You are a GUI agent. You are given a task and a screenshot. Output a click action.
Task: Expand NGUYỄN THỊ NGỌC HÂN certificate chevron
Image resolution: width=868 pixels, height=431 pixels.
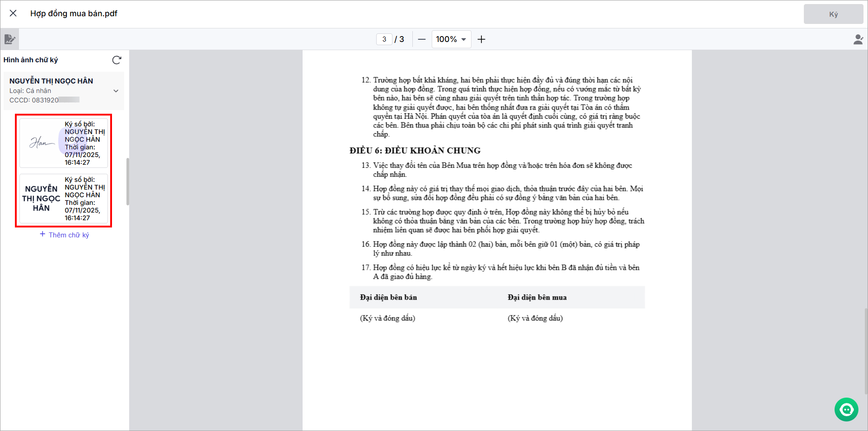(116, 91)
